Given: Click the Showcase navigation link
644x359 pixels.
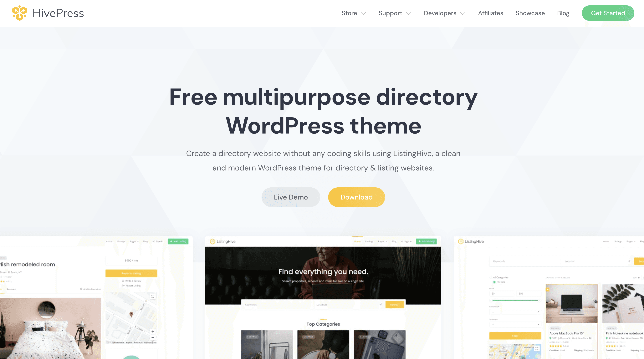Looking at the screenshot, I should [x=530, y=13].
